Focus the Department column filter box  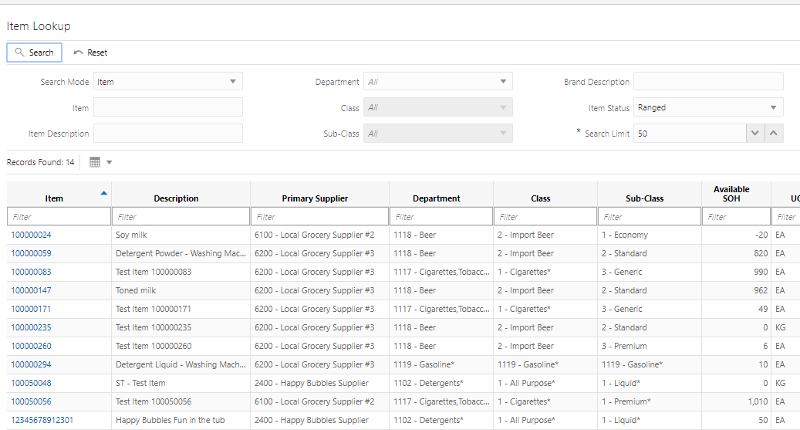[441, 217]
